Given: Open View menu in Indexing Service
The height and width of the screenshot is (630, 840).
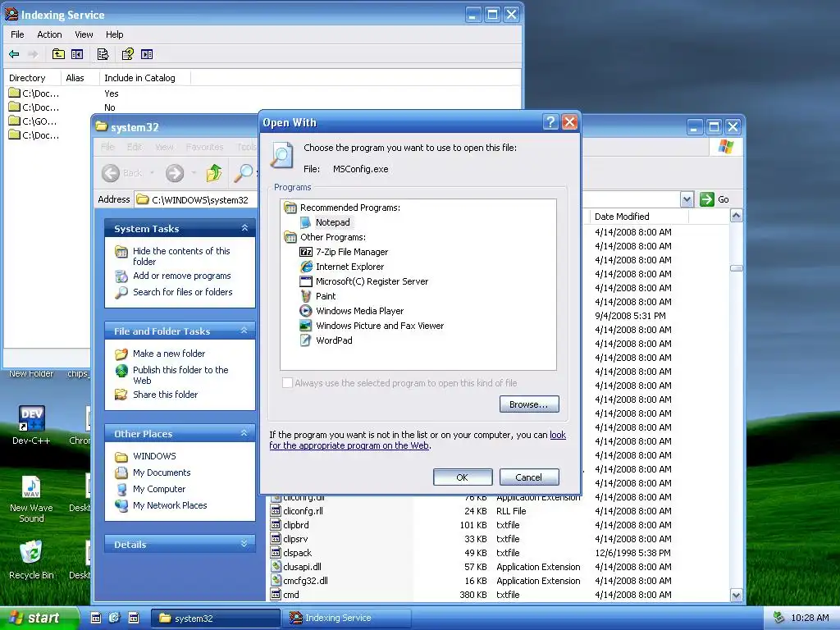Looking at the screenshot, I should click(x=84, y=34).
